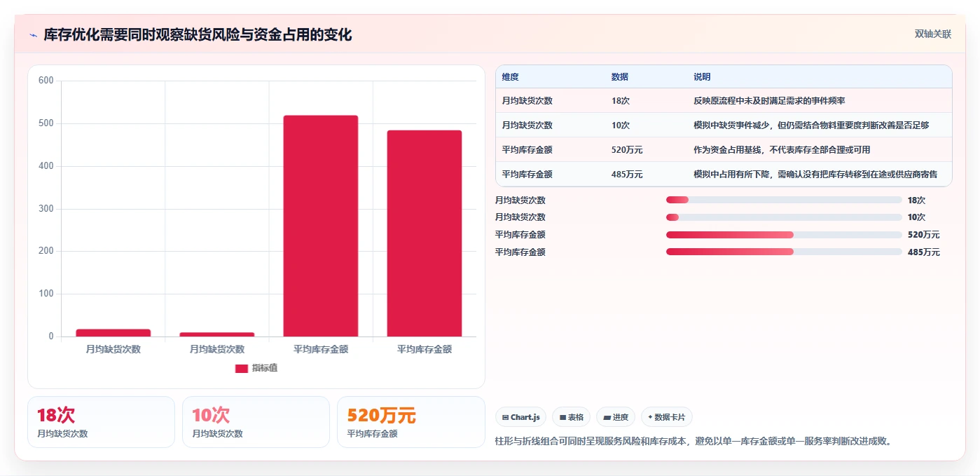Image resolution: width=980 pixels, height=476 pixels.
Task: Select the 表格 chip
Action: (571, 417)
